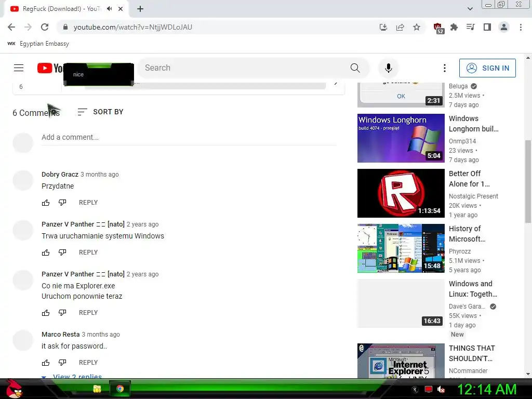Open the Beluga channel name
Image resolution: width=532 pixels, height=399 pixels.
458,86
